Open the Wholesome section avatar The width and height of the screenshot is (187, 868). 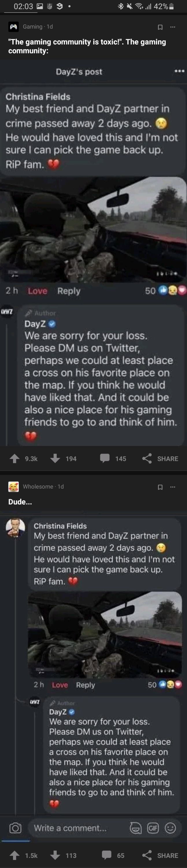coord(14,487)
